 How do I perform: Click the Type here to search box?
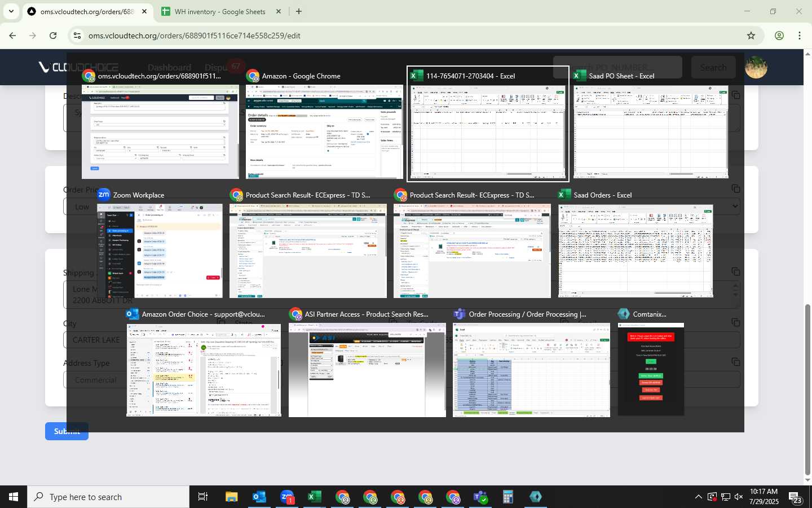pyautogui.click(x=108, y=497)
